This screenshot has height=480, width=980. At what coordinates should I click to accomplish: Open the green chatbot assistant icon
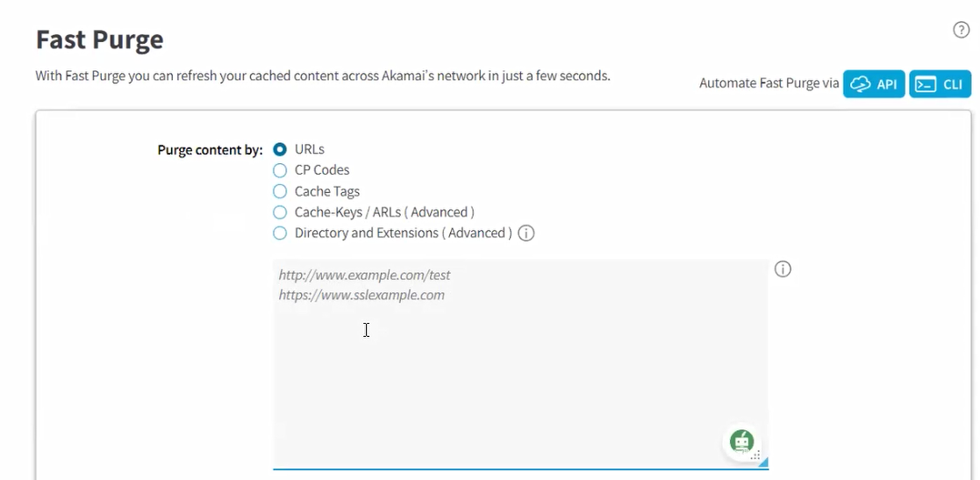[741, 441]
